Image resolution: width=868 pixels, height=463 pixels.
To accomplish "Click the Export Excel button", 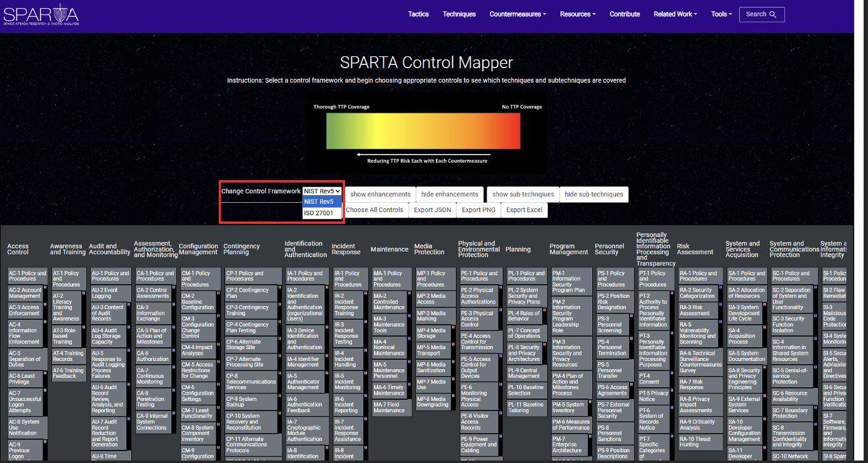I will [x=524, y=210].
